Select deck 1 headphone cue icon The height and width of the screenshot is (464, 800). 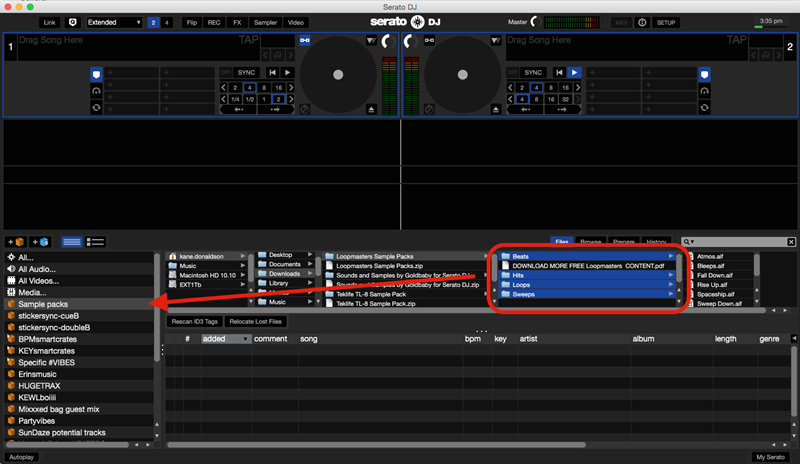tap(96, 91)
